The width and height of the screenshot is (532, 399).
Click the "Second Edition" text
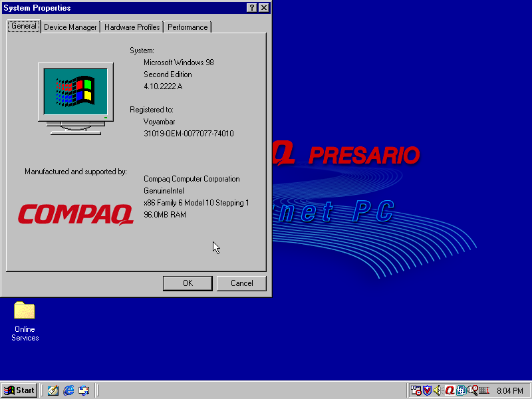168,74
